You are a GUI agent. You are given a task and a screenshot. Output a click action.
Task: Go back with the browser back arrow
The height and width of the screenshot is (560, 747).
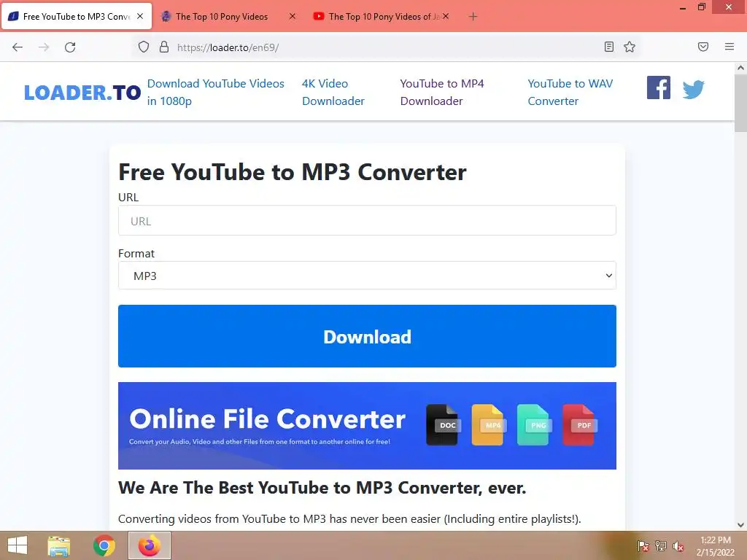click(x=18, y=47)
